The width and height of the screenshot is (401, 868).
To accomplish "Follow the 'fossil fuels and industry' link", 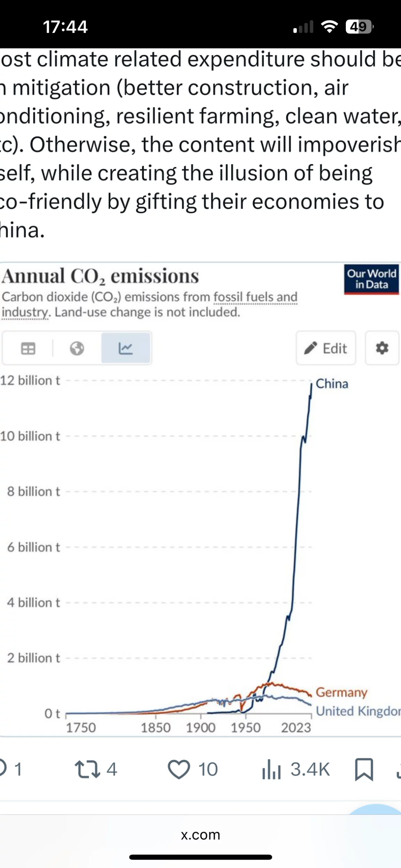I will tap(255, 297).
